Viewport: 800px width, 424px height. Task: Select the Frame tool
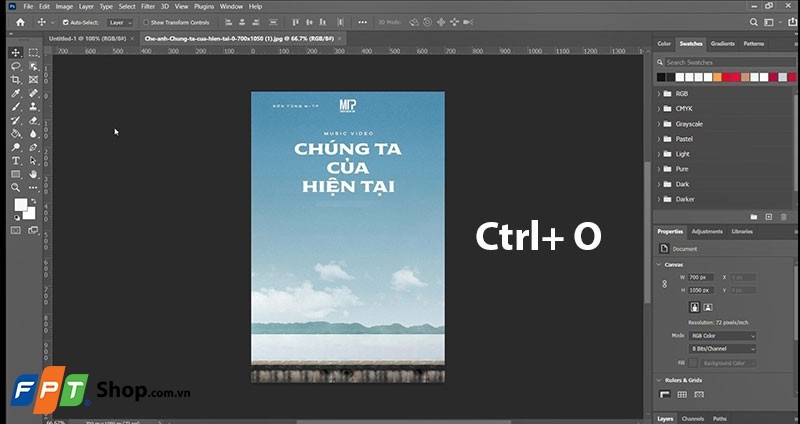(33, 80)
